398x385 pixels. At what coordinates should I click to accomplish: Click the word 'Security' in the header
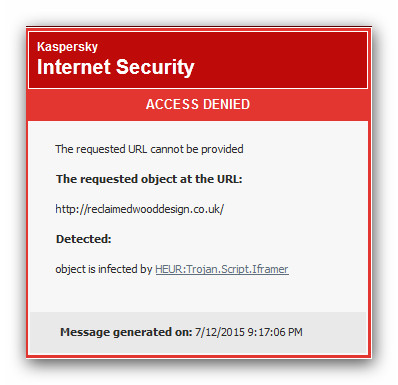[155, 67]
